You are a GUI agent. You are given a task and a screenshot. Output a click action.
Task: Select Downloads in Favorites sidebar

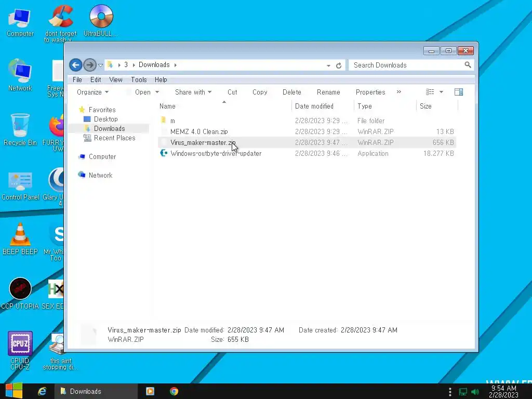(x=109, y=128)
